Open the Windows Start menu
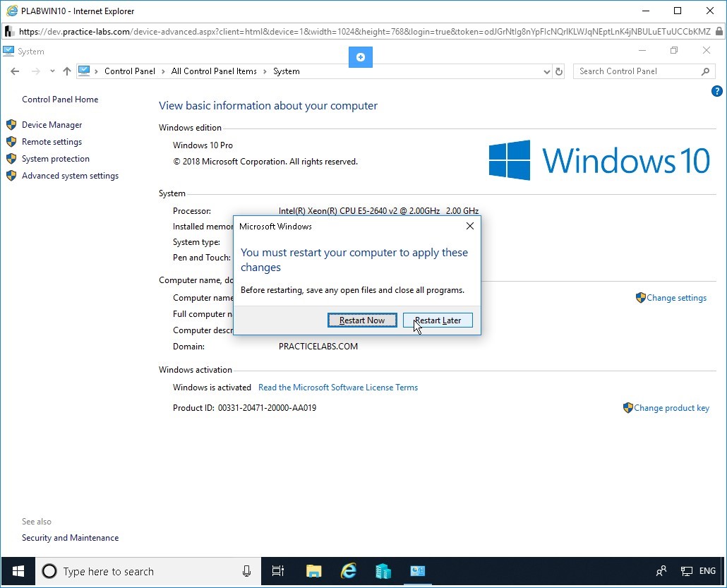The image size is (727, 588). pyautogui.click(x=18, y=571)
